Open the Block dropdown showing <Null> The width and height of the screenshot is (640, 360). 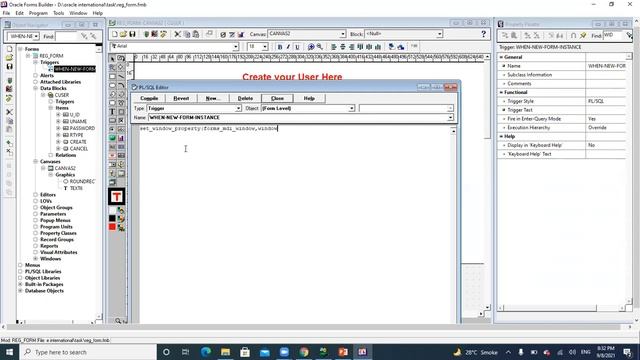point(440,34)
